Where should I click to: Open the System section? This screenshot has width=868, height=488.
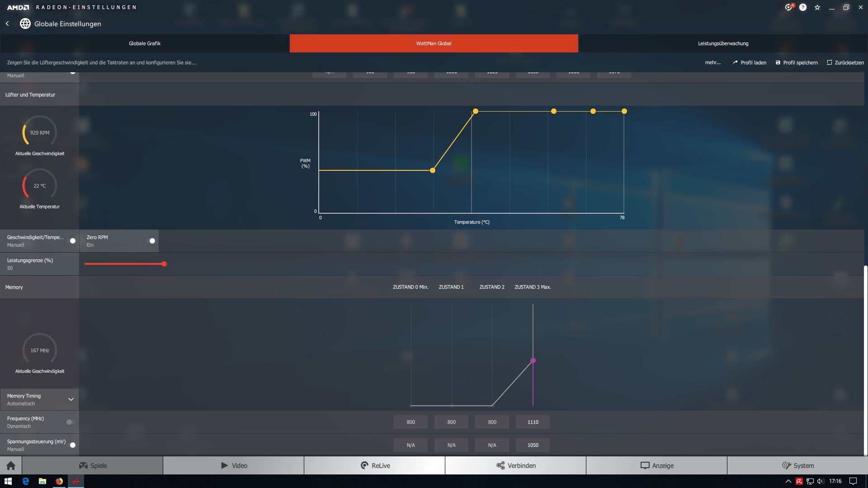[798, 465]
